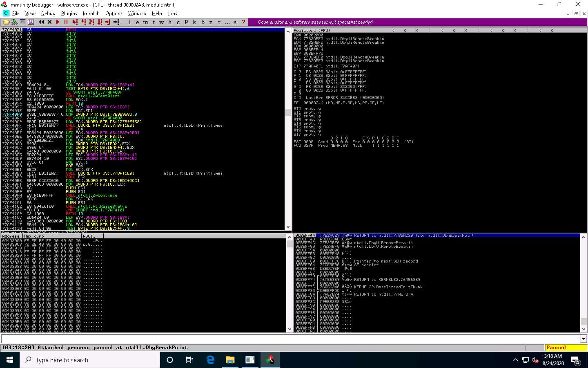Click hex dump pane scroll-down arrow
Screen dimensions: 588x368
point(290,329)
